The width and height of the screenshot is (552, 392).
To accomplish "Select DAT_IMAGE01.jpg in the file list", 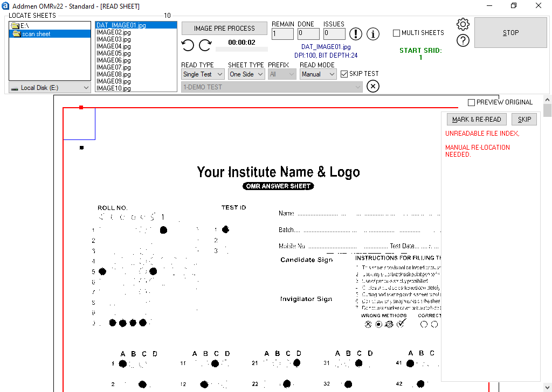I will [x=136, y=25].
